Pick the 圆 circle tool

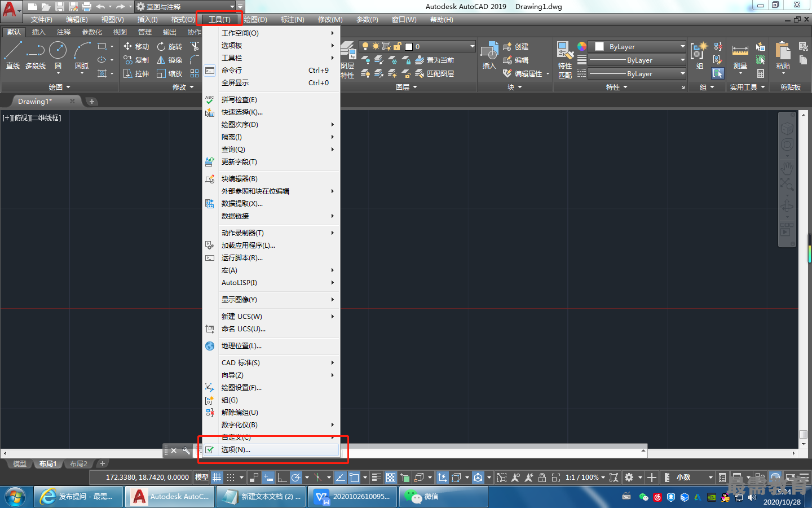click(x=58, y=55)
